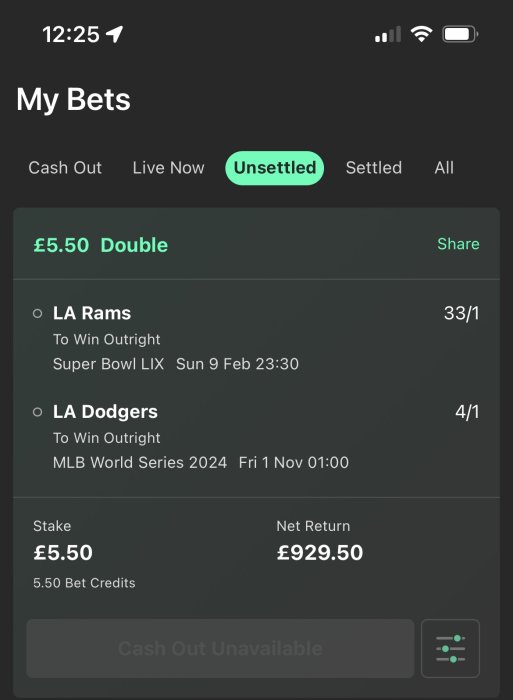The width and height of the screenshot is (513, 700).
Task: Tap the circle marker beside LA Dodgers
Action: (x=38, y=412)
